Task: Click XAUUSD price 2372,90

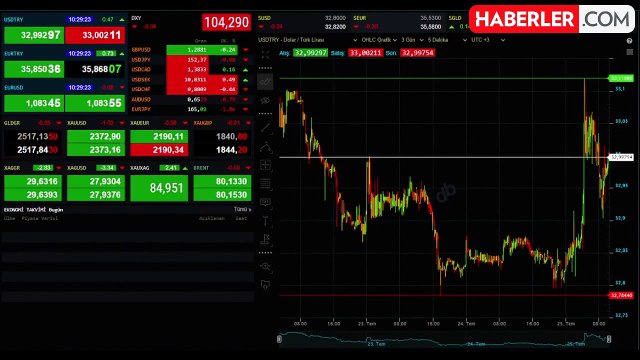Action: pyautogui.click(x=96, y=136)
